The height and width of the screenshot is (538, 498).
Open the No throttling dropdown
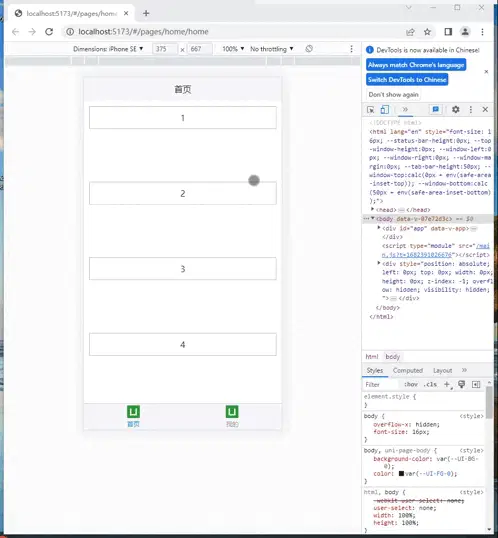pyautogui.click(x=271, y=49)
